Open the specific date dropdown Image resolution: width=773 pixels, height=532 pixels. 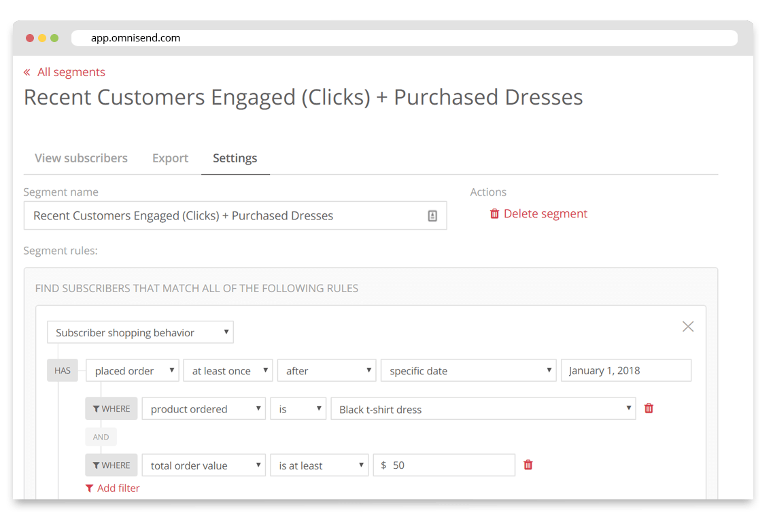(x=468, y=371)
